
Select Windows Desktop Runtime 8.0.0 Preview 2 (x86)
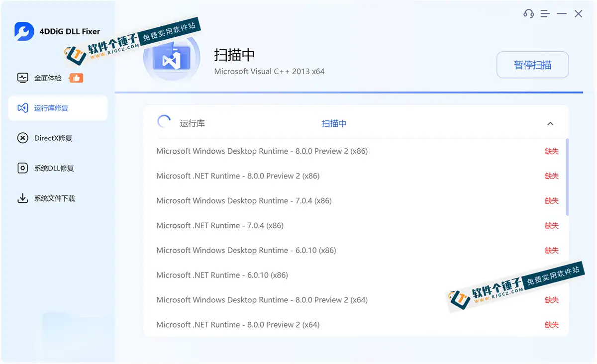(356, 151)
